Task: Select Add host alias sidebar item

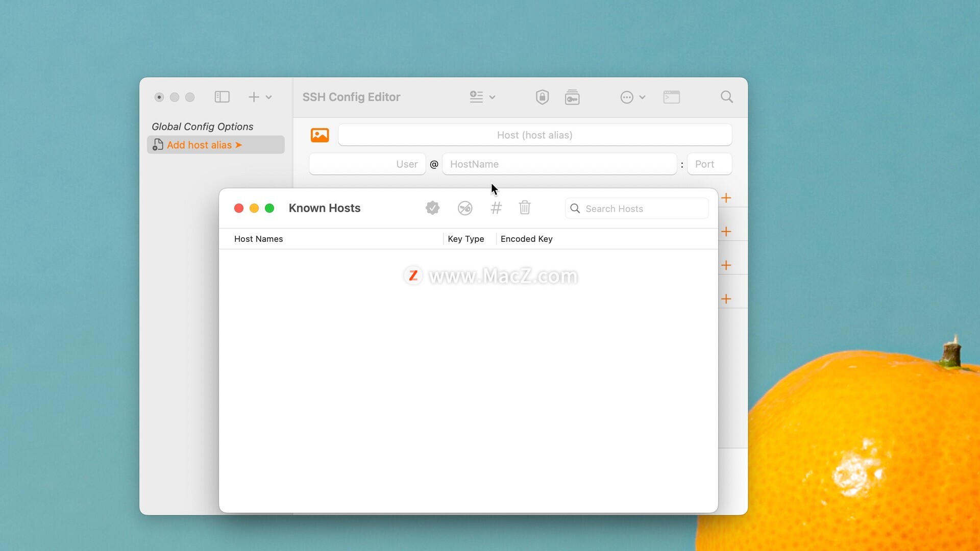Action: click(216, 145)
